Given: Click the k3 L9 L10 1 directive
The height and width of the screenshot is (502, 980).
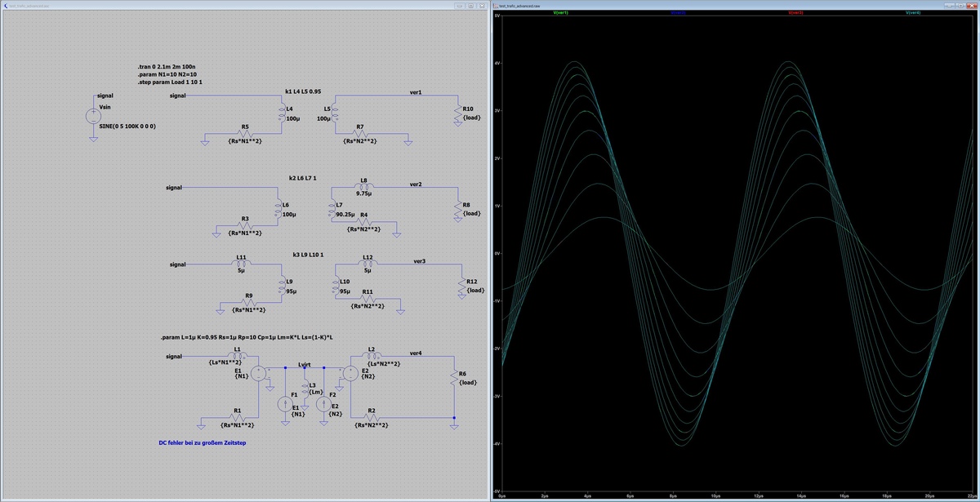Looking at the screenshot, I should pos(309,255).
